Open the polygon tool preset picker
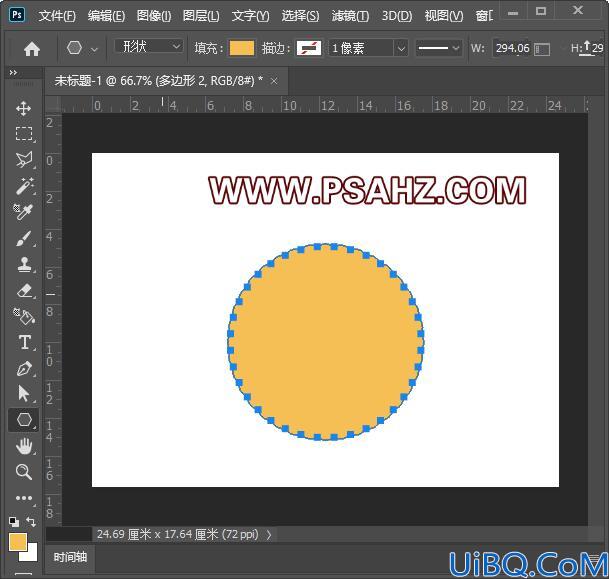The width and height of the screenshot is (609, 579). click(x=94, y=50)
